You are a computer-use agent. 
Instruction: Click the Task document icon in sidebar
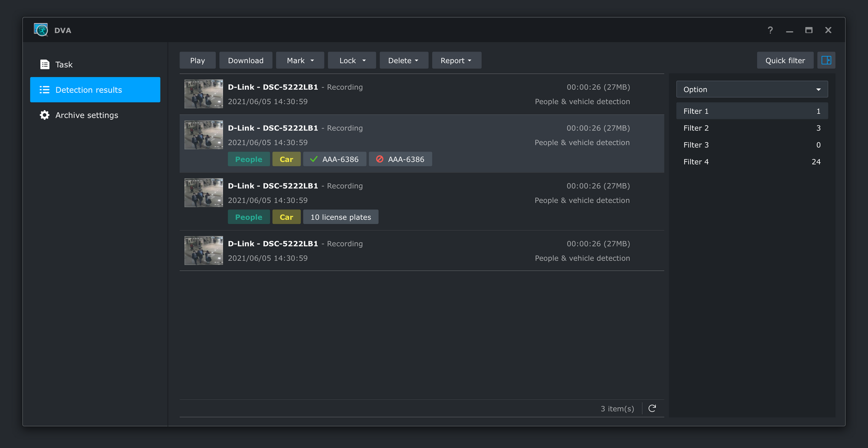click(x=44, y=65)
